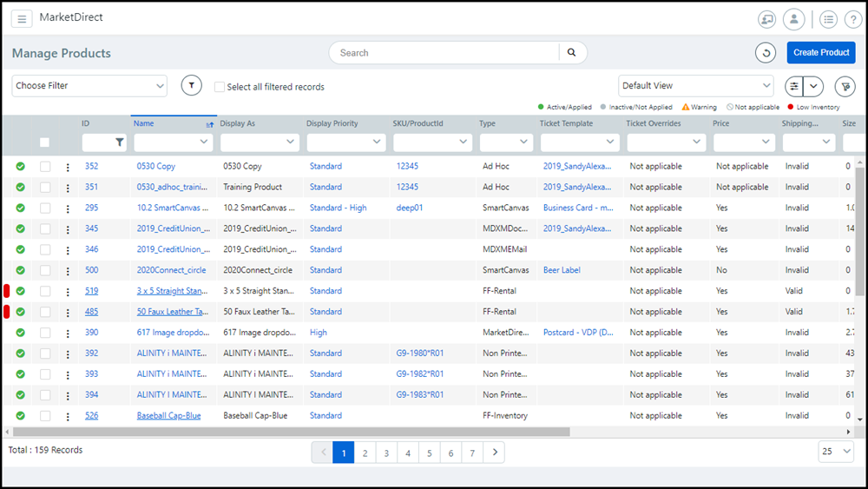Click the refresh circular arrow icon
Image resolution: width=868 pixels, height=489 pixels.
pyautogui.click(x=766, y=53)
